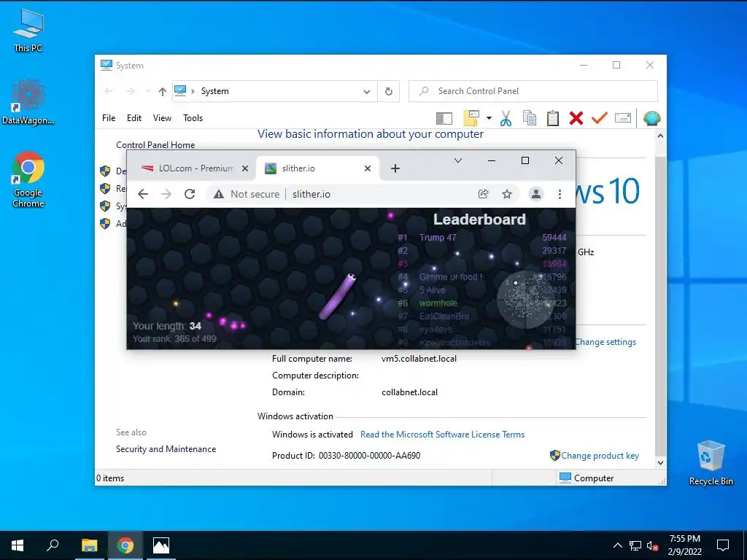Close the slither.io tab
This screenshot has height=560, width=747.
(368, 168)
